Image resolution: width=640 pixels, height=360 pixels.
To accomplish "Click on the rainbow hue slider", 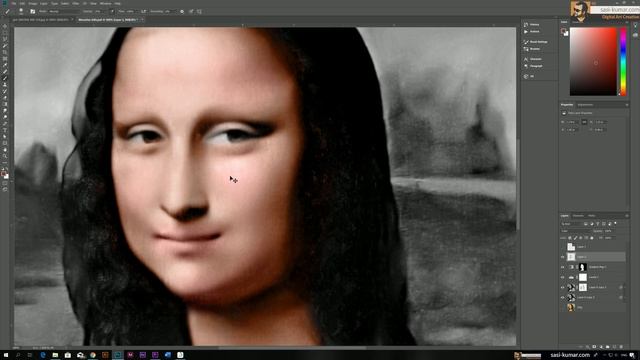I will click(x=623, y=62).
